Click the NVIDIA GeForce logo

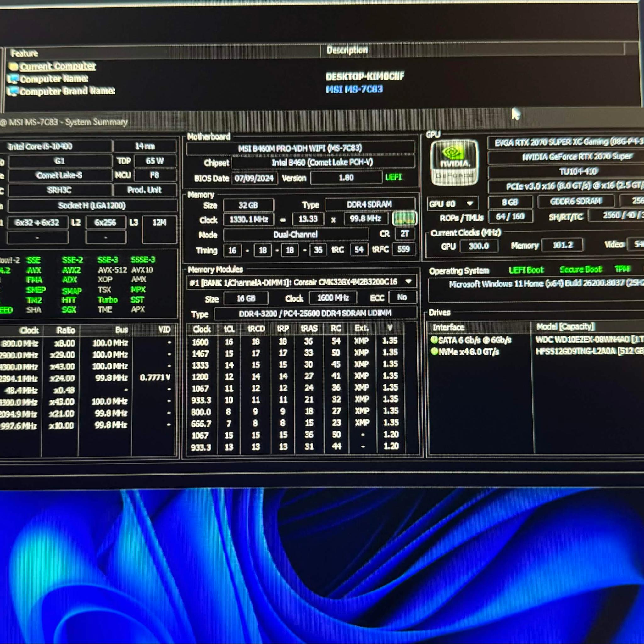[x=454, y=162]
